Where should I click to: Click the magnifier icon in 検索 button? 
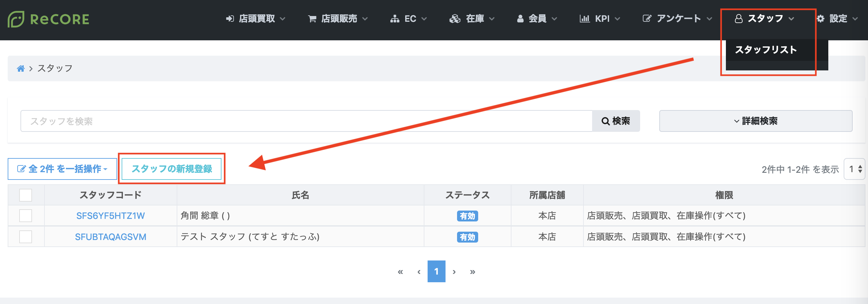click(x=606, y=121)
